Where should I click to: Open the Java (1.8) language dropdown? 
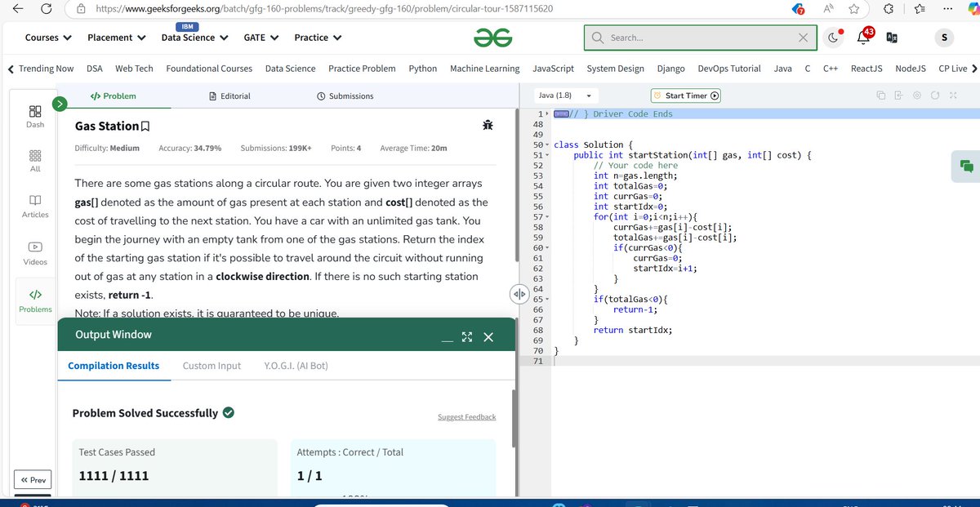tap(565, 95)
